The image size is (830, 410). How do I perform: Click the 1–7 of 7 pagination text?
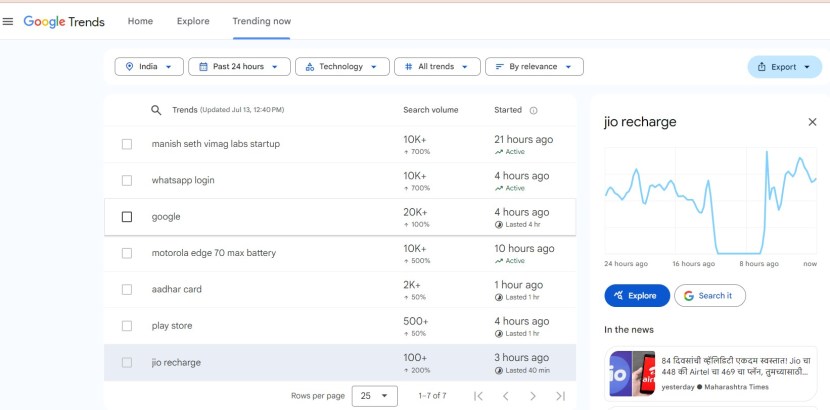[432, 396]
